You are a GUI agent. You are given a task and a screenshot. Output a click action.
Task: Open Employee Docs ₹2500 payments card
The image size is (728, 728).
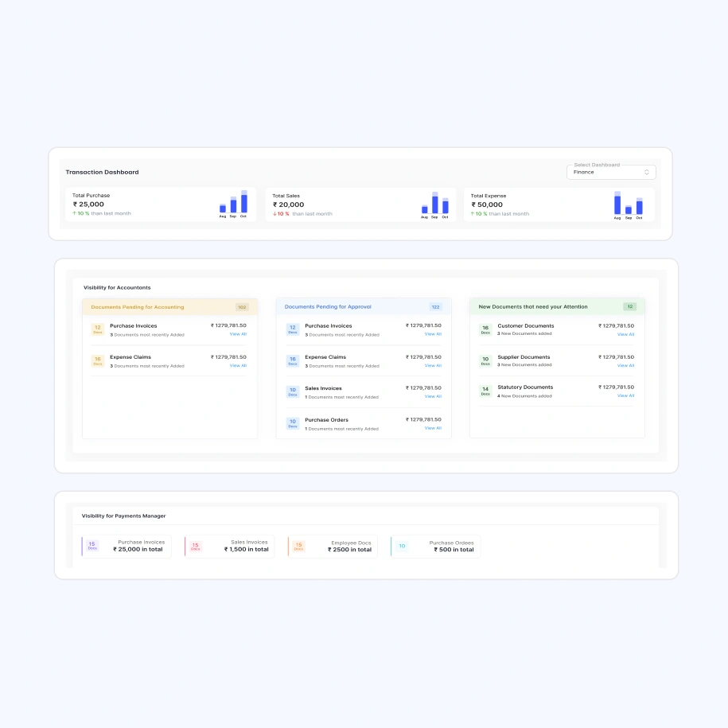[x=333, y=546]
